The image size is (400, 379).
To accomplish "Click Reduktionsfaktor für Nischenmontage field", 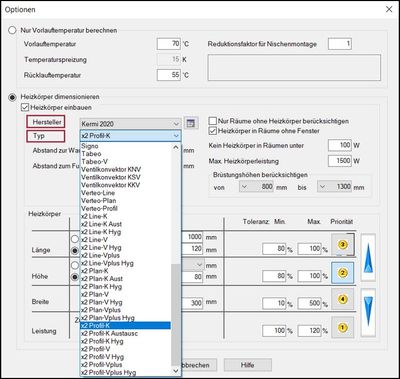I will click(340, 44).
